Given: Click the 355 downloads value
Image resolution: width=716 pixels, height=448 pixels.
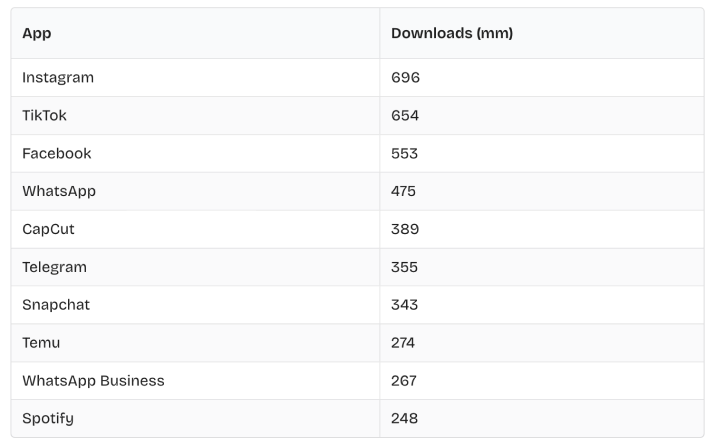Looking at the screenshot, I should (404, 267).
